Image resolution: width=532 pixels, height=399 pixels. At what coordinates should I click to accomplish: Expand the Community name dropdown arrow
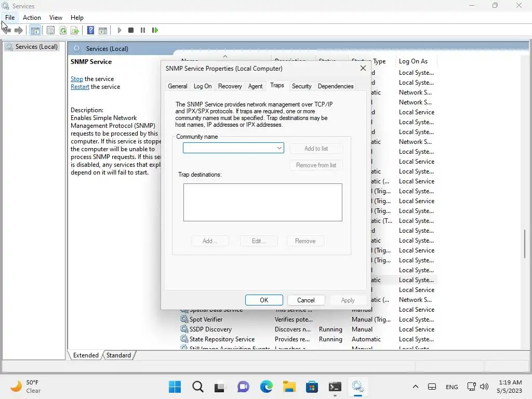pos(279,148)
